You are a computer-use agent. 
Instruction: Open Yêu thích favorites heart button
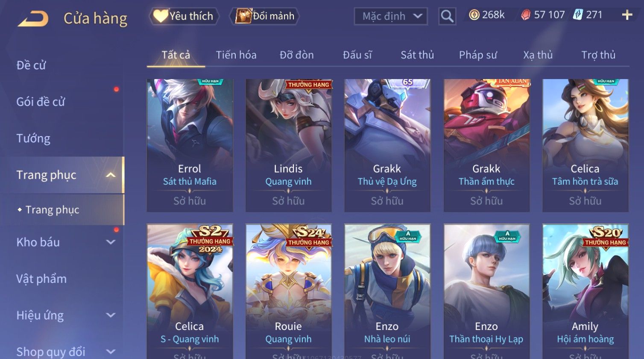coord(184,16)
